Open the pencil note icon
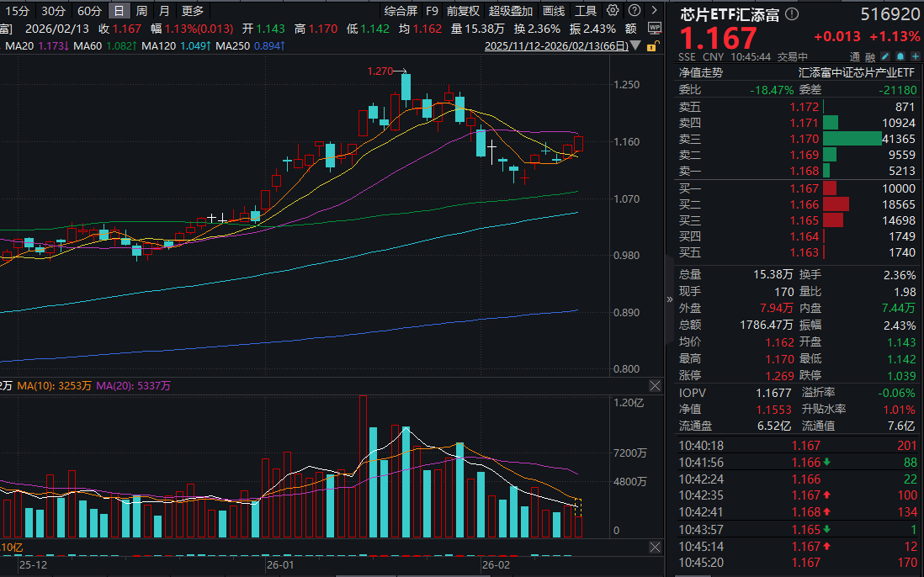Screen dimensions: 924x577 885,56
